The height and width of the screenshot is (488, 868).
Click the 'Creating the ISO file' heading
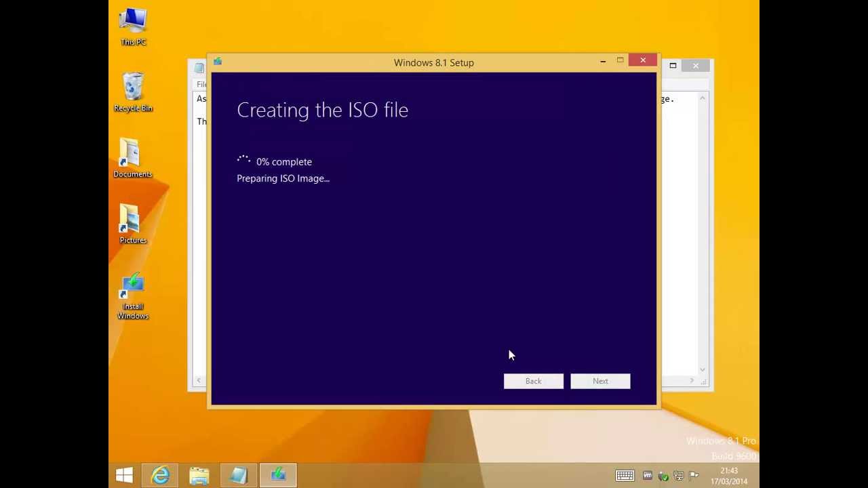point(323,110)
